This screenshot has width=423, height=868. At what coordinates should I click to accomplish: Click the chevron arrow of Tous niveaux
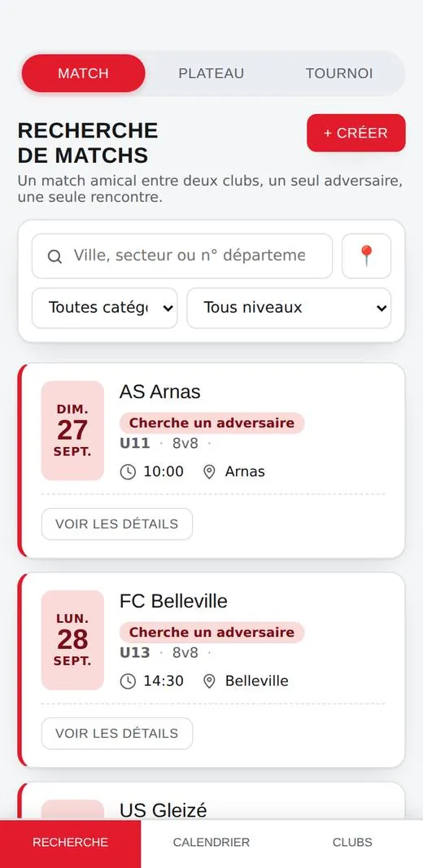381,309
